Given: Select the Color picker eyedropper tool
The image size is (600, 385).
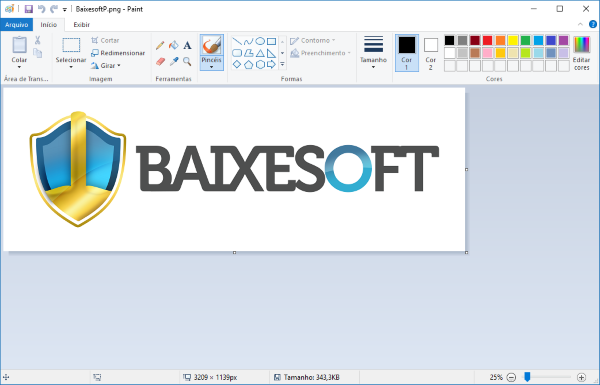Looking at the screenshot, I should point(174,61).
